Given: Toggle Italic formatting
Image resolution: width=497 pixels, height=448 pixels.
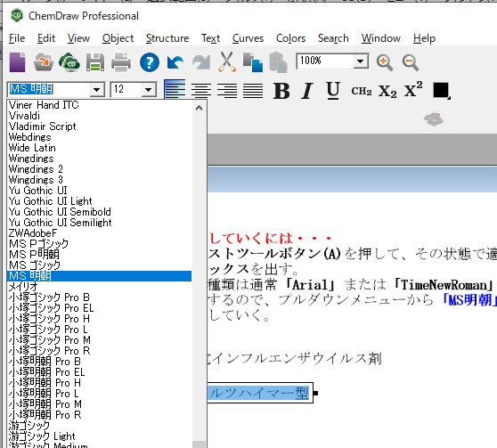Looking at the screenshot, I should point(306,91).
